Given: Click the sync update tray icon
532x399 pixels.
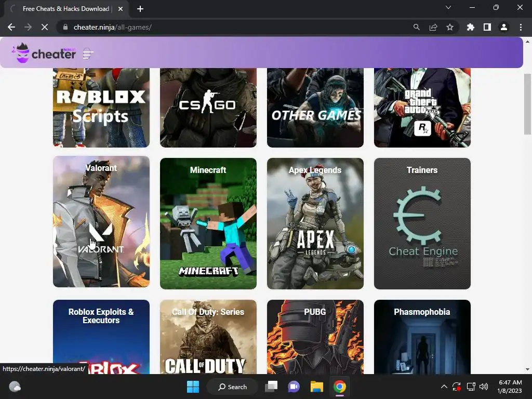Looking at the screenshot, I should [x=457, y=387].
